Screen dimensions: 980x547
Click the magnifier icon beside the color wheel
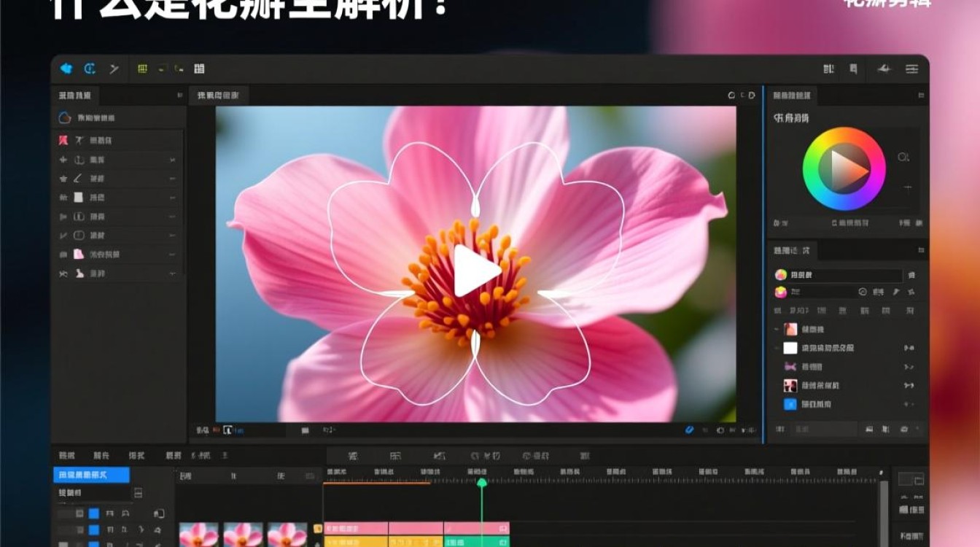(904, 157)
